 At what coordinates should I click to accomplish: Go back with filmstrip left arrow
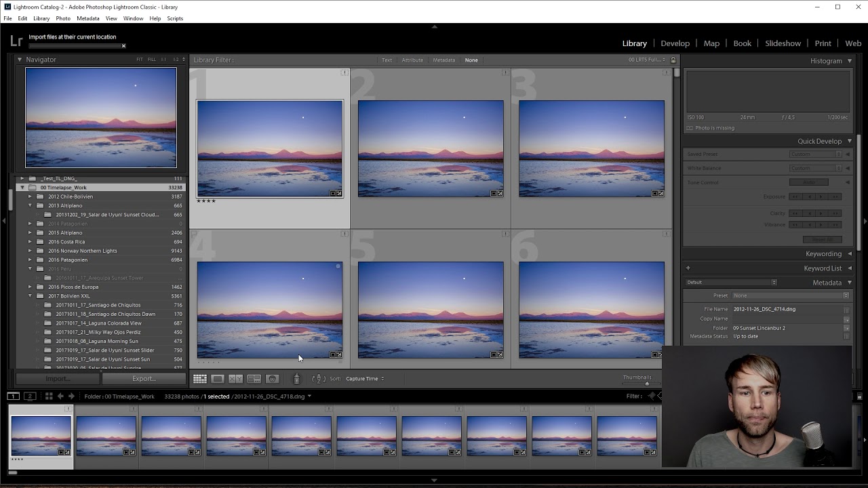point(60,396)
